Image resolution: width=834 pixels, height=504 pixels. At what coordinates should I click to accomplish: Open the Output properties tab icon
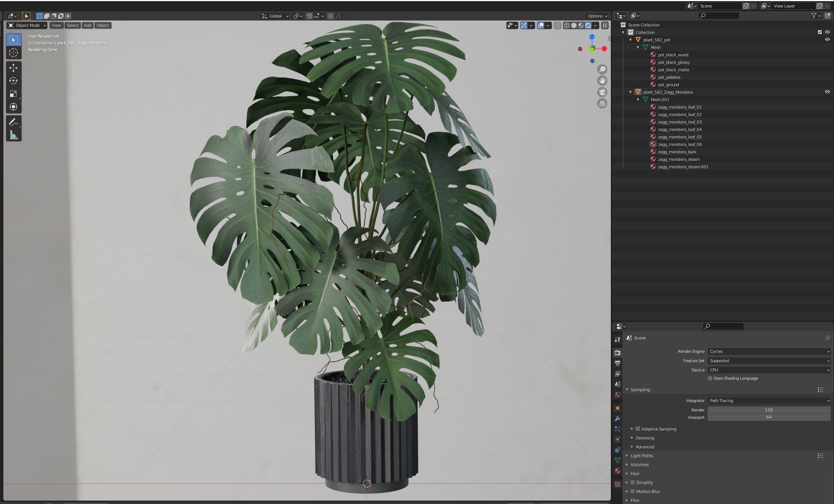coord(618,363)
